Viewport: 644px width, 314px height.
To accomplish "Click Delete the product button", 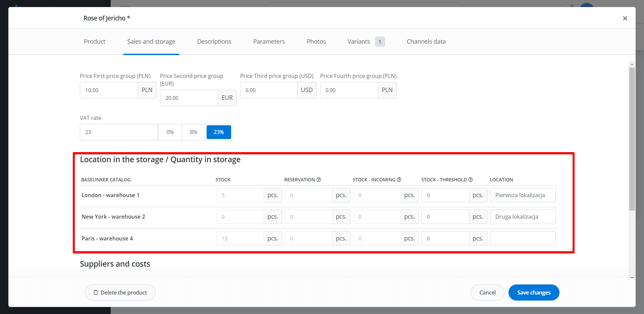I will click(x=120, y=293).
